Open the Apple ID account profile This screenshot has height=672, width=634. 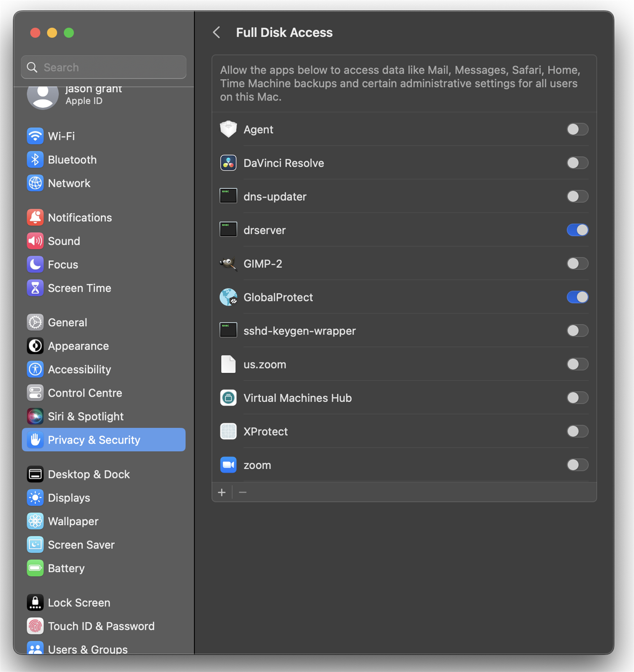pos(85,96)
